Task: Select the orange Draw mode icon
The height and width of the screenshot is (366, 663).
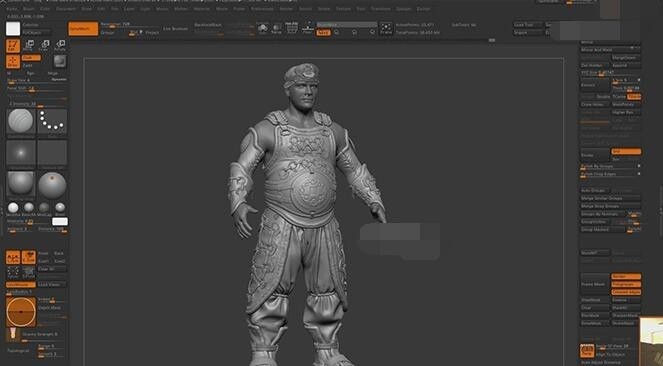Action: tap(13, 62)
